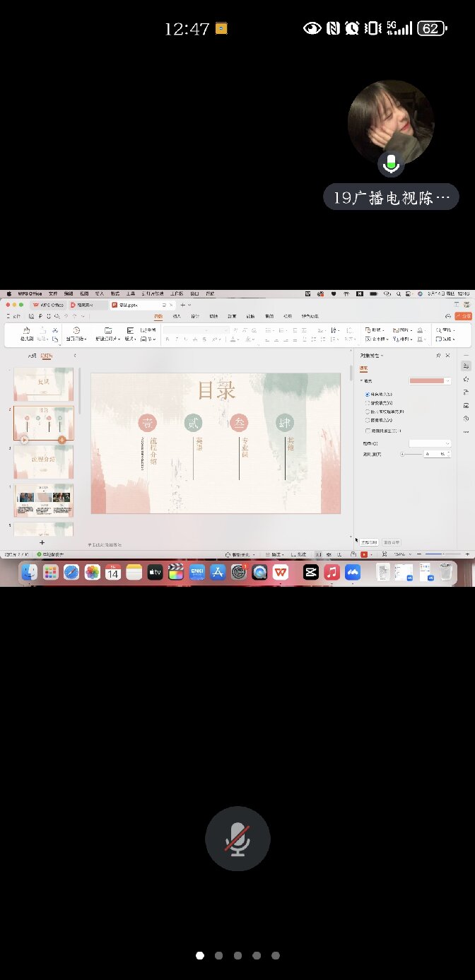
Task: Open the Apple TV app in Dock
Action: point(155,572)
